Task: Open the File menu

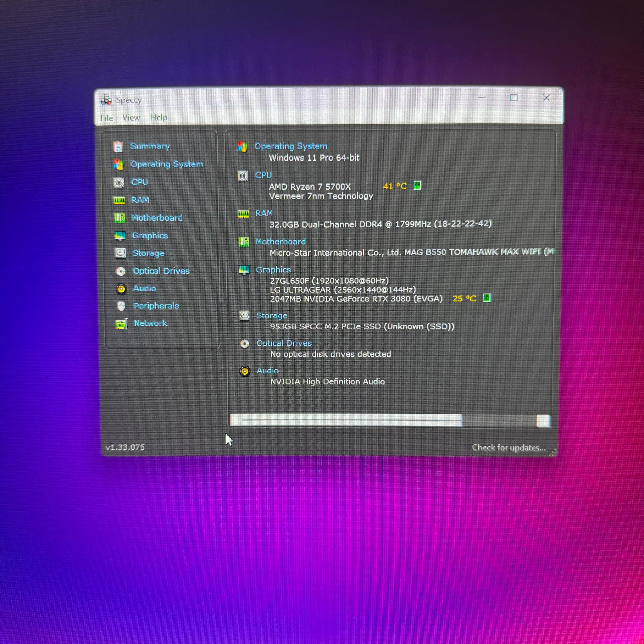Action: click(x=107, y=118)
